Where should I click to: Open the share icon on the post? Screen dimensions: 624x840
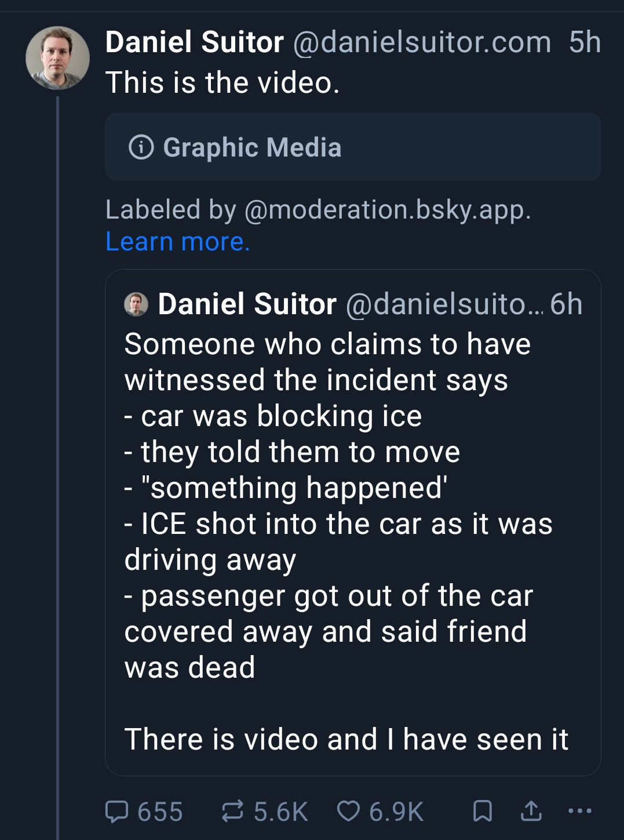[x=531, y=811]
